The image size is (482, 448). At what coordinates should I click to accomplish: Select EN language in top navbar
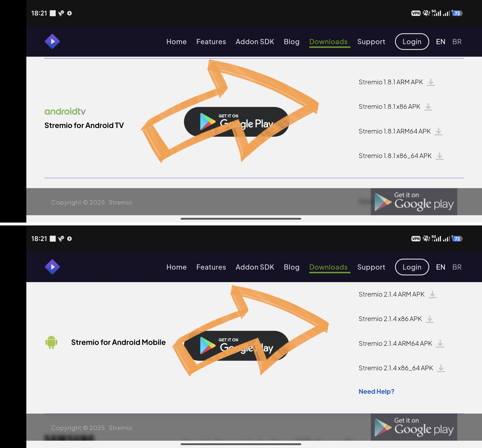[x=440, y=42]
